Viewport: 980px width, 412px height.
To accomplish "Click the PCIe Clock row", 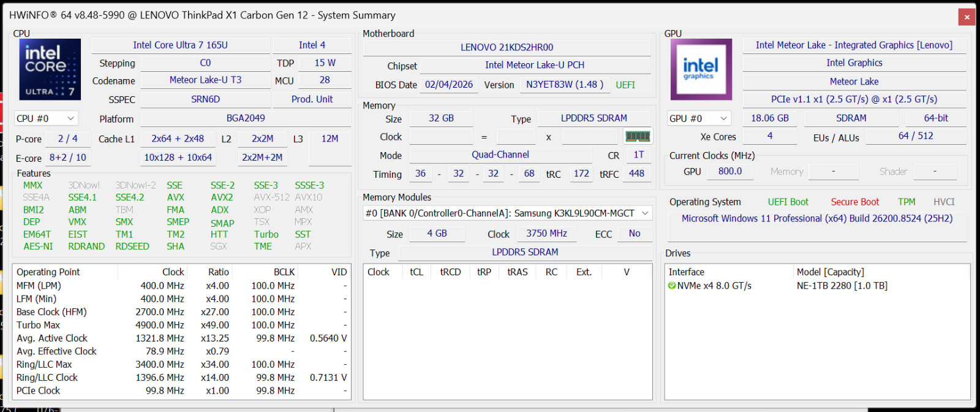I will point(181,391).
